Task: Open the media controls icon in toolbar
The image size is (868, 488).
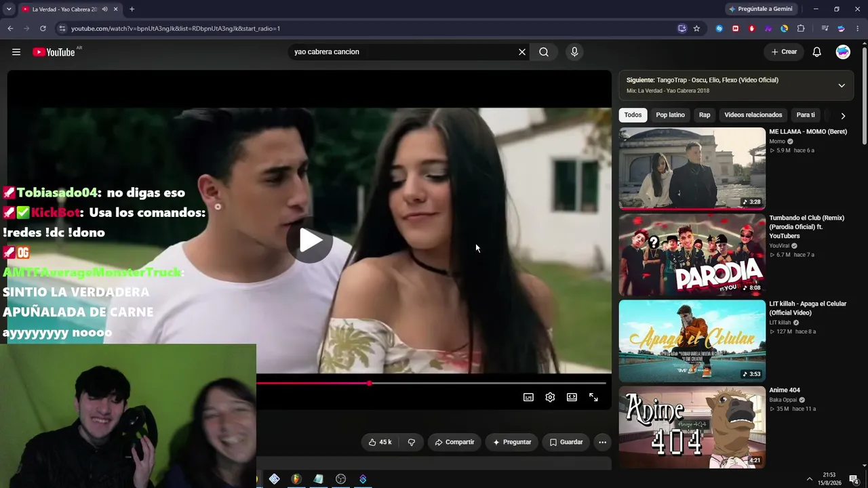Action: point(824,28)
